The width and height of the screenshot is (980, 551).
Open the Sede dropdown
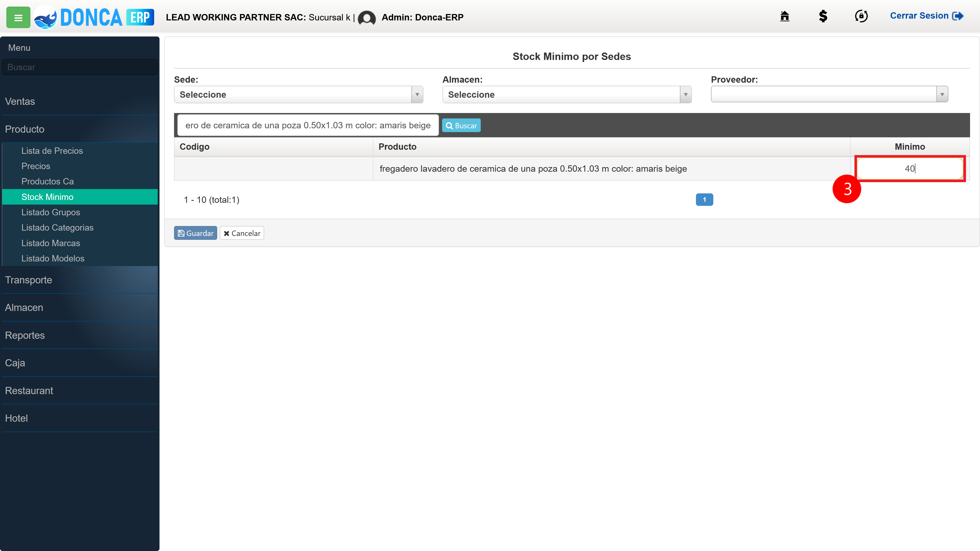pyautogui.click(x=299, y=94)
